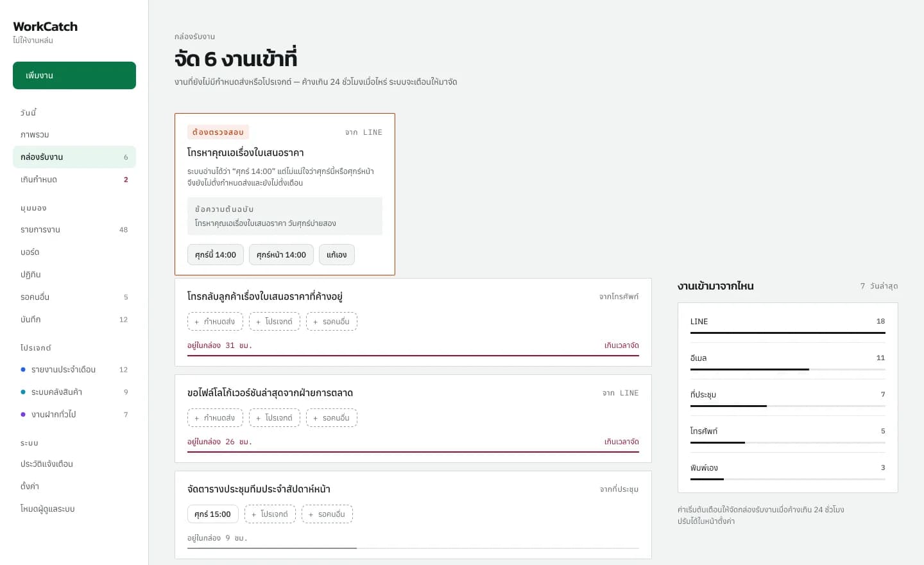Click ศุกร์ 15:00 due chip
The width and height of the screenshot is (924, 565).
click(x=213, y=514)
